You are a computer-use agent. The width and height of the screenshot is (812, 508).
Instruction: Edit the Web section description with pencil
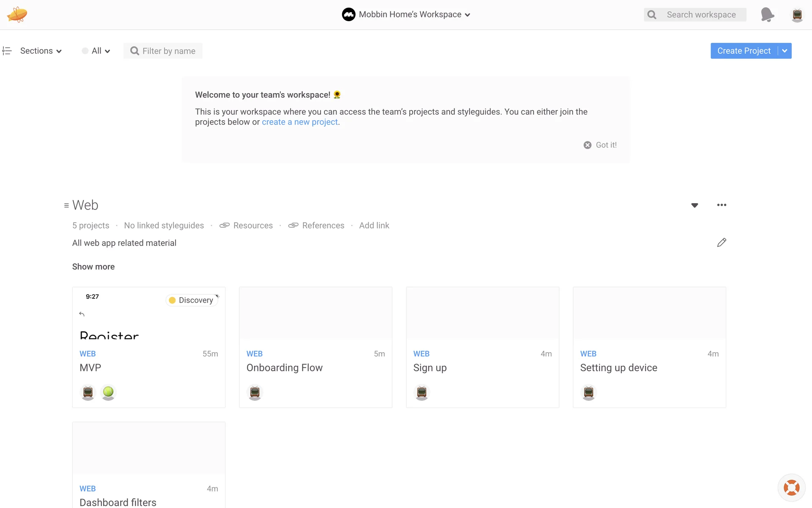[x=721, y=243]
